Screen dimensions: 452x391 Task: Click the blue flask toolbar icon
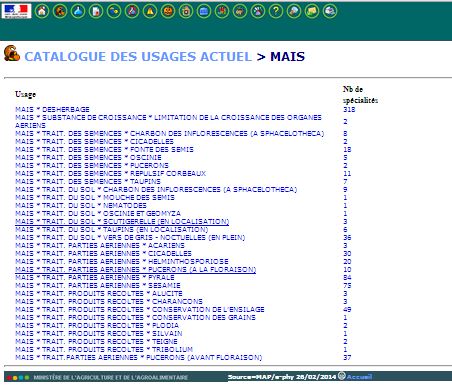pyautogui.click(x=78, y=11)
